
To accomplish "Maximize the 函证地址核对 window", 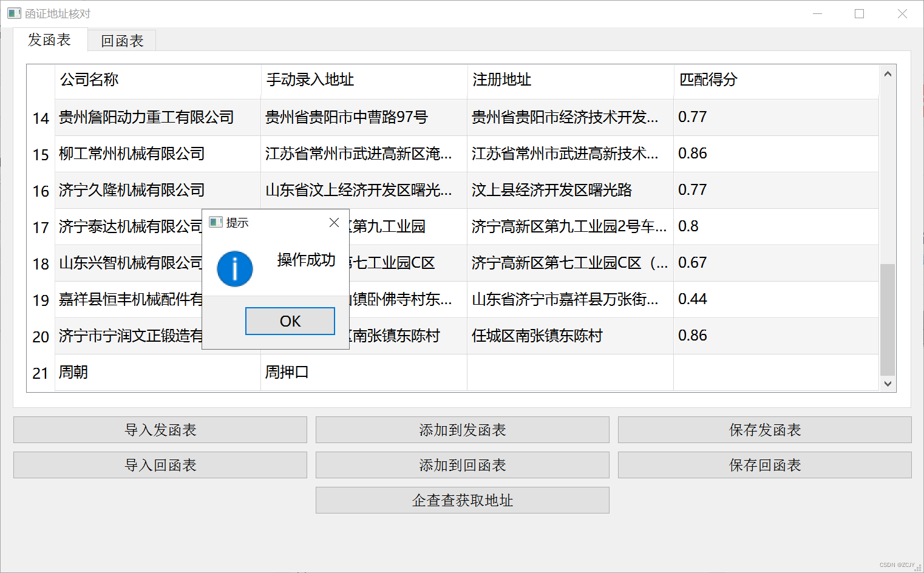I will pos(859,13).
